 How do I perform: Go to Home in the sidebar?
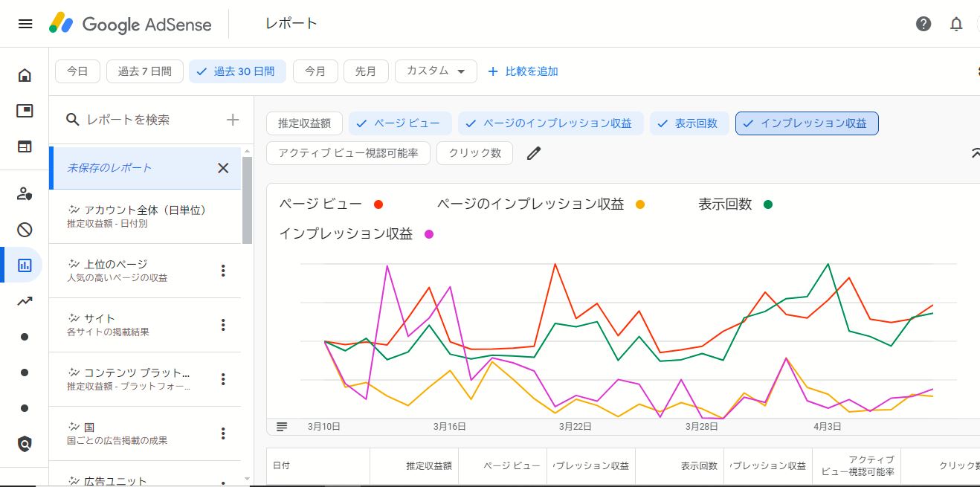click(25, 75)
